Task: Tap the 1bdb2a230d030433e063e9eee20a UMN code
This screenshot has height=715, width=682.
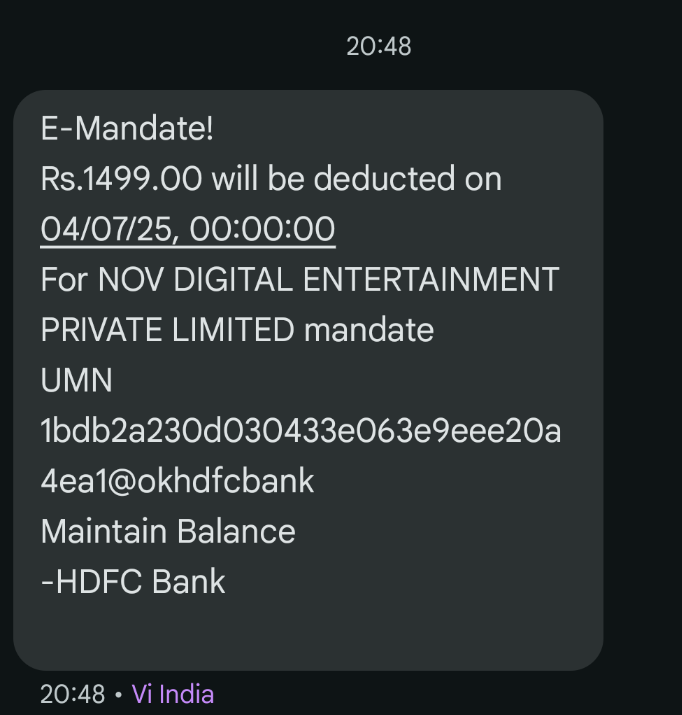Action: pyautogui.click(x=300, y=431)
